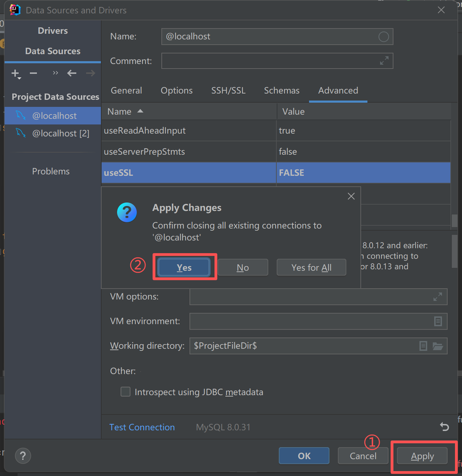Switch to the General tab
Image resolution: width=462 pixels, height=476 pixels.
126,90
